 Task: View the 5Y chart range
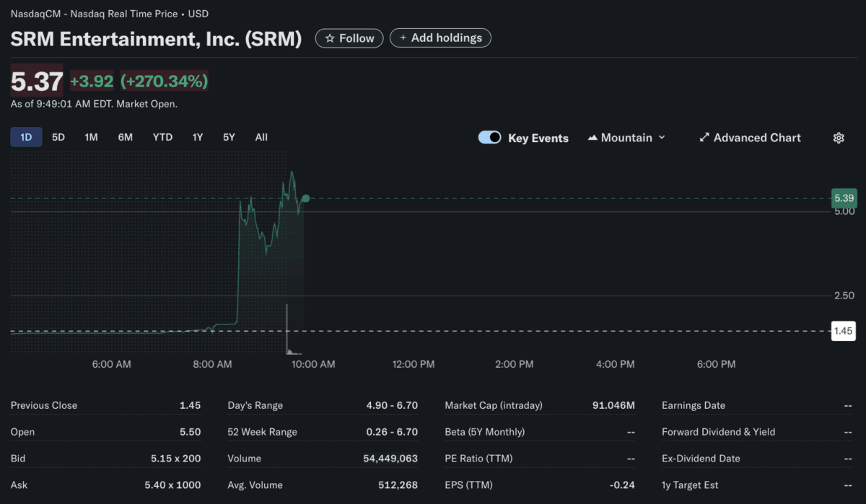[x=229, y=137]
